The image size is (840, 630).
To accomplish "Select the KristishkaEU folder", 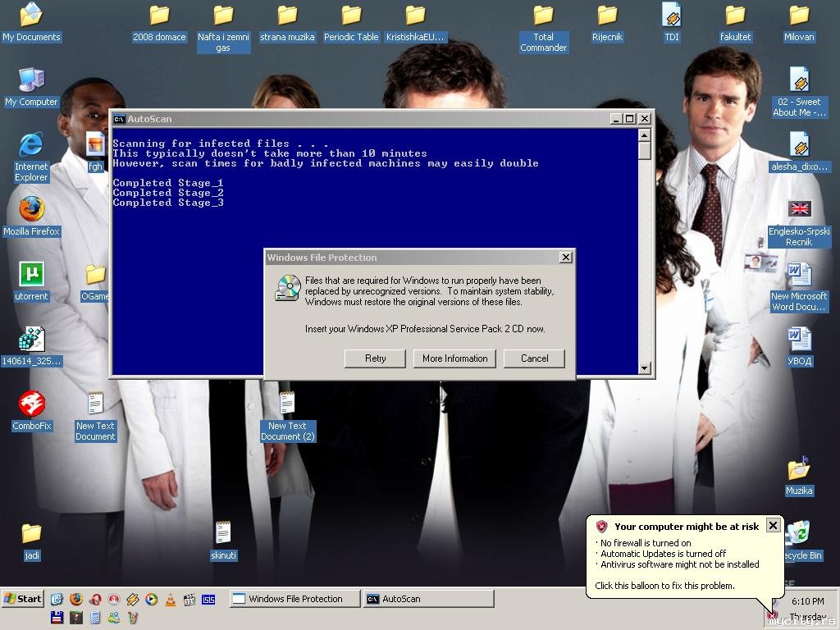I will point(415,22).
